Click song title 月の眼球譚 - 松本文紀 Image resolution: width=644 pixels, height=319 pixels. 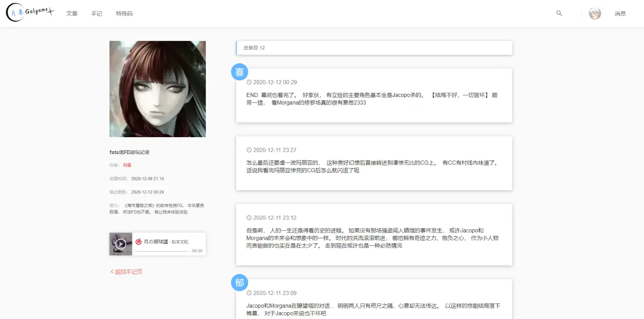tap(166, 242)
